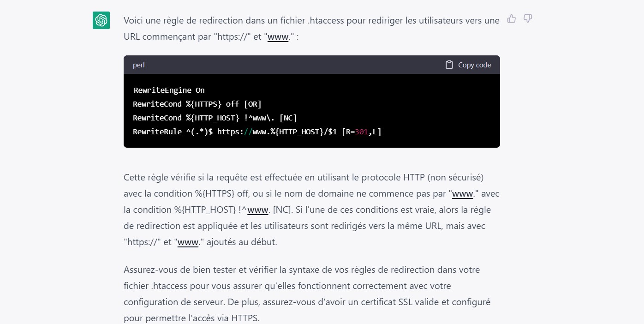Click the clipboard icon beside Copy code
The width and height of the screenshot is (644, 324).
tap(449, 65)
